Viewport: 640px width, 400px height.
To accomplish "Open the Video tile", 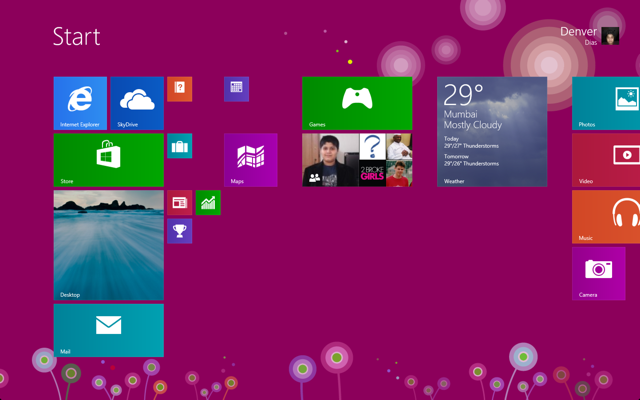I will pyautogui.click(x=606, y=160).
